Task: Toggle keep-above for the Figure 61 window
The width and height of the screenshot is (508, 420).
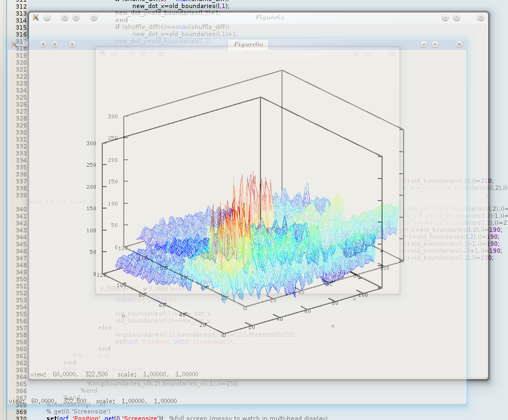Action: [65, 18]
